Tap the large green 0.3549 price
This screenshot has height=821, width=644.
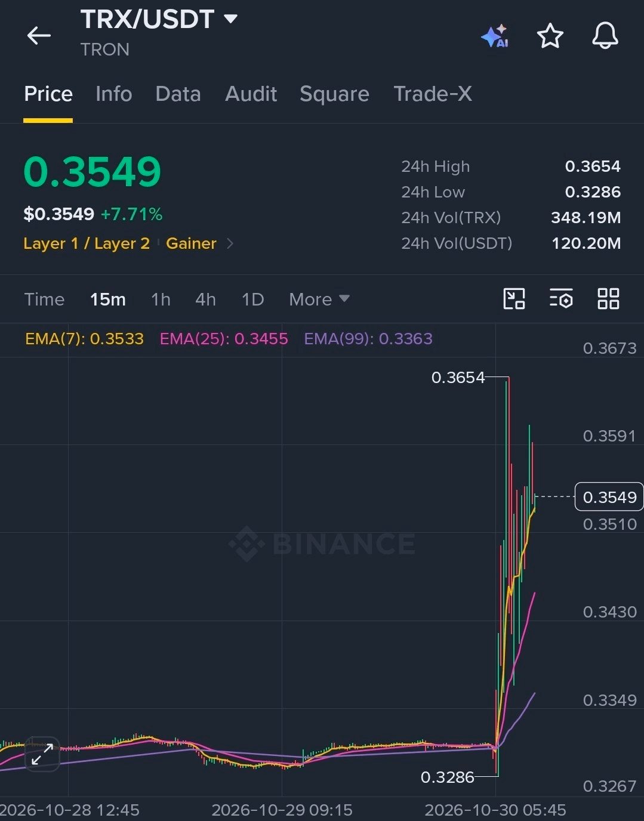coord(93,172)
